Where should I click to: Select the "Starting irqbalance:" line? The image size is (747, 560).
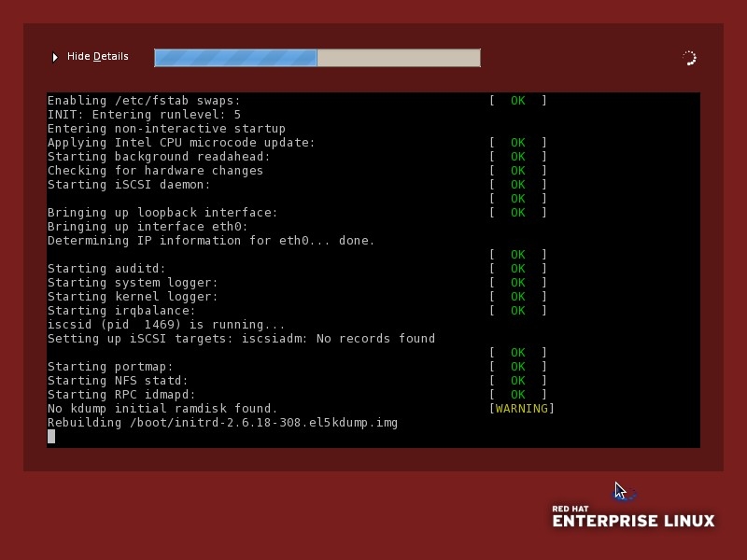coord(121,311)
